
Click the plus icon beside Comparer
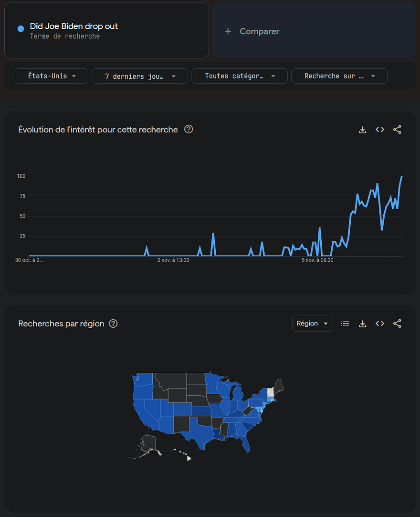[228, 31]
